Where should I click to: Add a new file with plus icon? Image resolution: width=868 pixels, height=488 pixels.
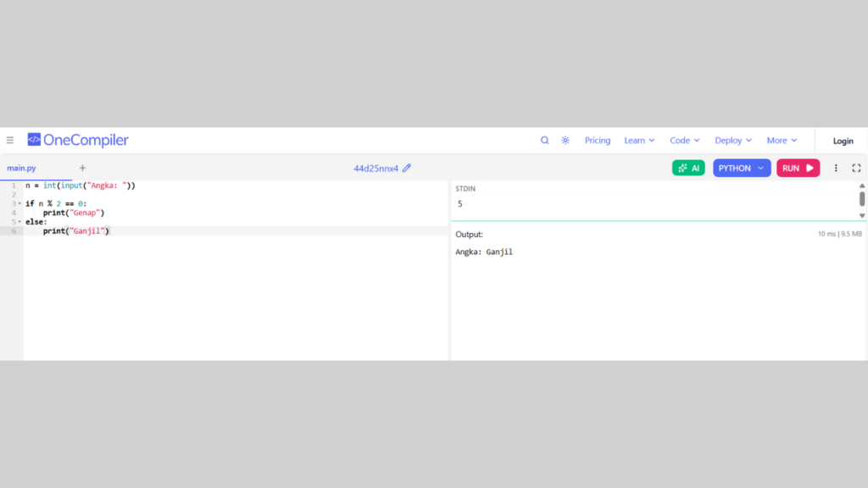82,168
